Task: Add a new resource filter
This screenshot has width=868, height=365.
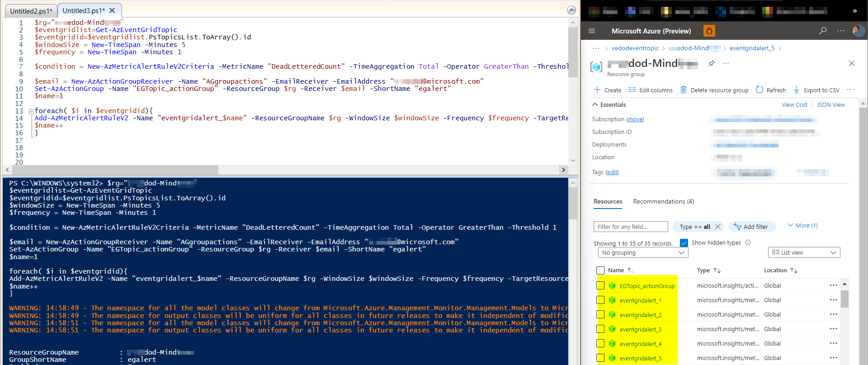Action: coord(751,227)
